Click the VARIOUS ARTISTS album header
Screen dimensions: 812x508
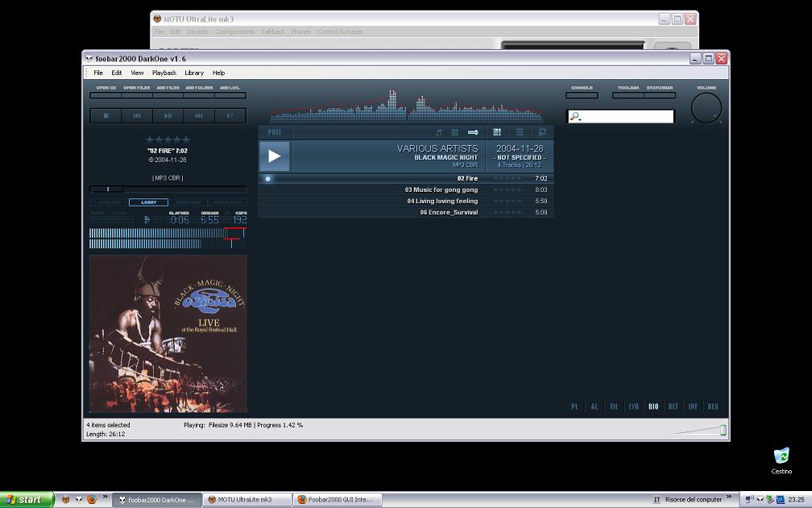pos(437,148)
